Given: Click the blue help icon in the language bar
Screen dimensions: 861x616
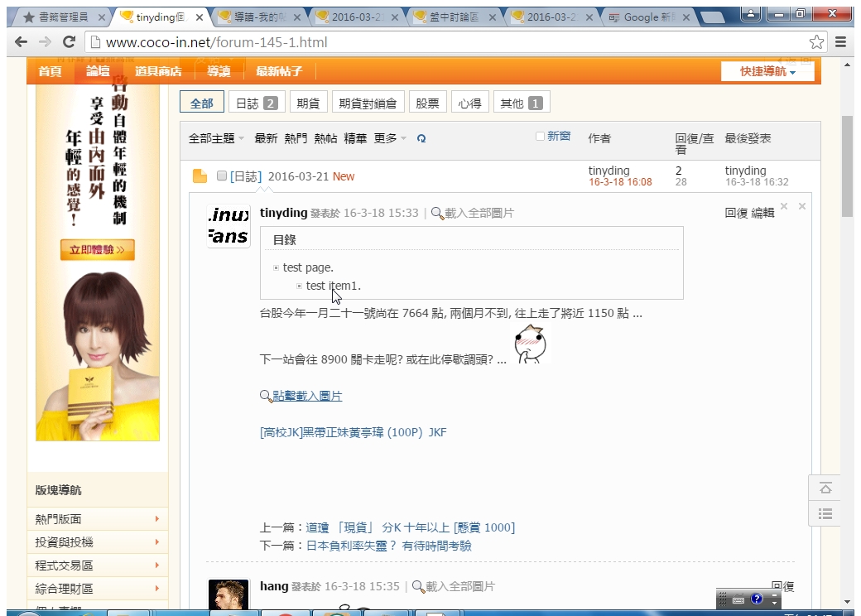Looking at the screenshot, I should 757,599.
